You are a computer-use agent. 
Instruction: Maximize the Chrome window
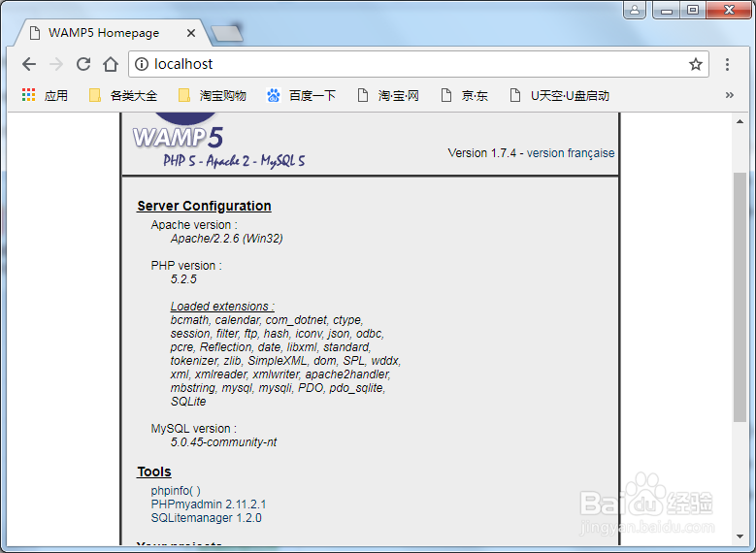click(x=693, y=10)
